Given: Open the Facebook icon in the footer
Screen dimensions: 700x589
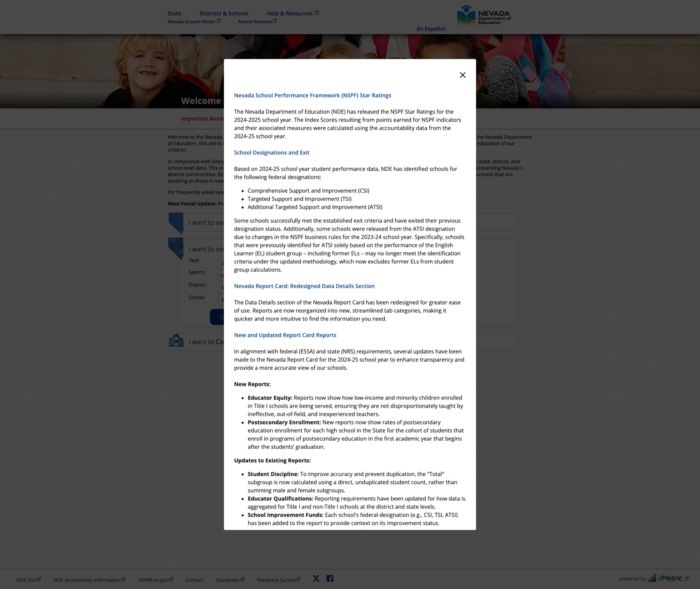Looking at the screenshot, I should click(330, 579).
